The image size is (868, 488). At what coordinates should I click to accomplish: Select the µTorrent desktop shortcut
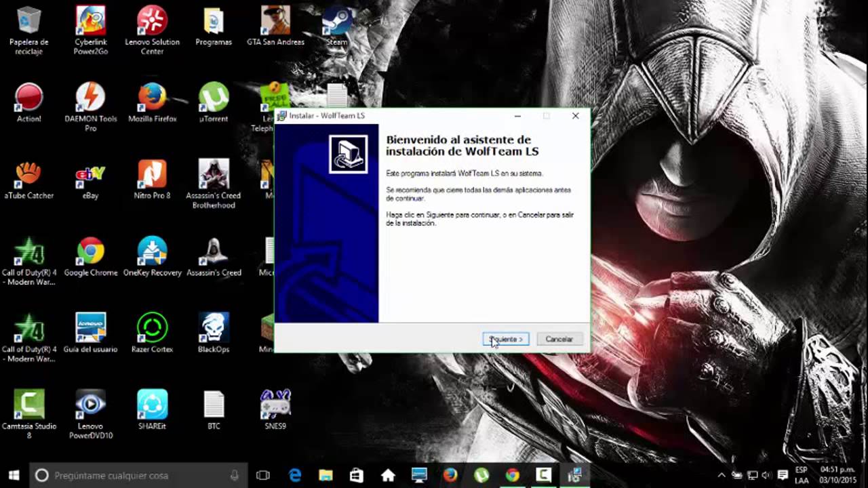(214, 103)
